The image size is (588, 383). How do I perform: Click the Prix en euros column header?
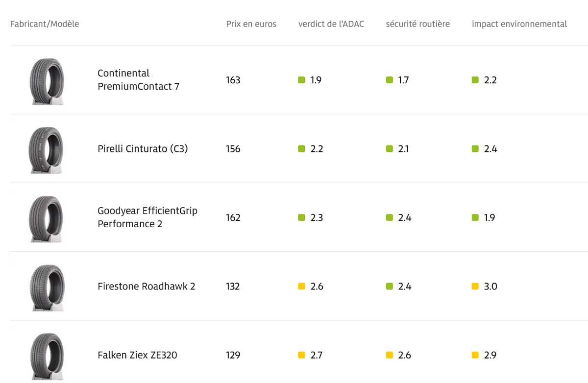(251, 24)
